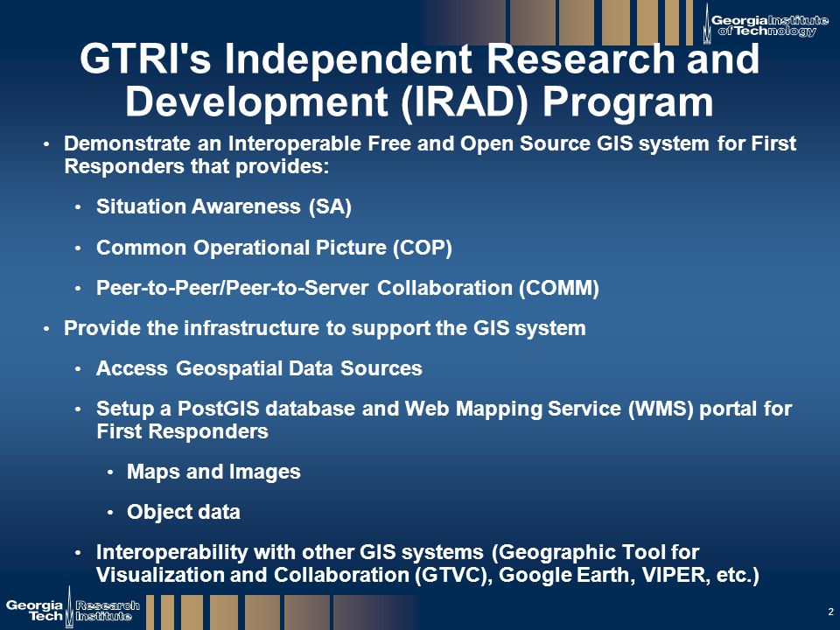Screen dimensions: 840x630
Task: Click the "Interoperability with other GIS systems" bullet
Action: point(428,563)
